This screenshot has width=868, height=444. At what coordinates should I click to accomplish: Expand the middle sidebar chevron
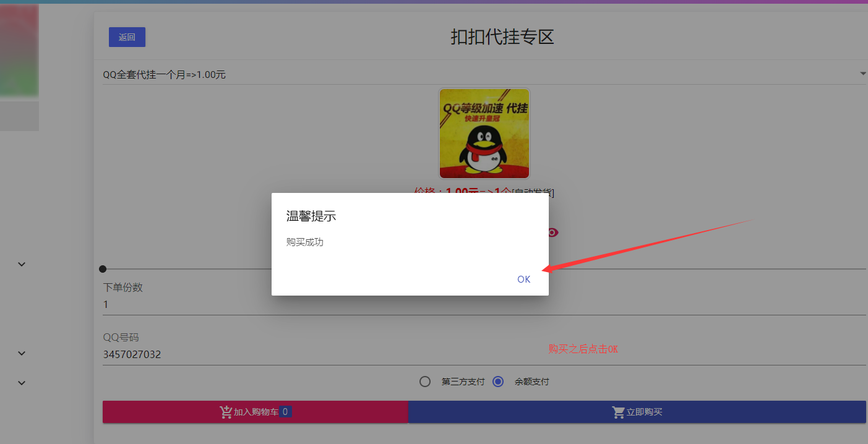(x=22, y=353)
